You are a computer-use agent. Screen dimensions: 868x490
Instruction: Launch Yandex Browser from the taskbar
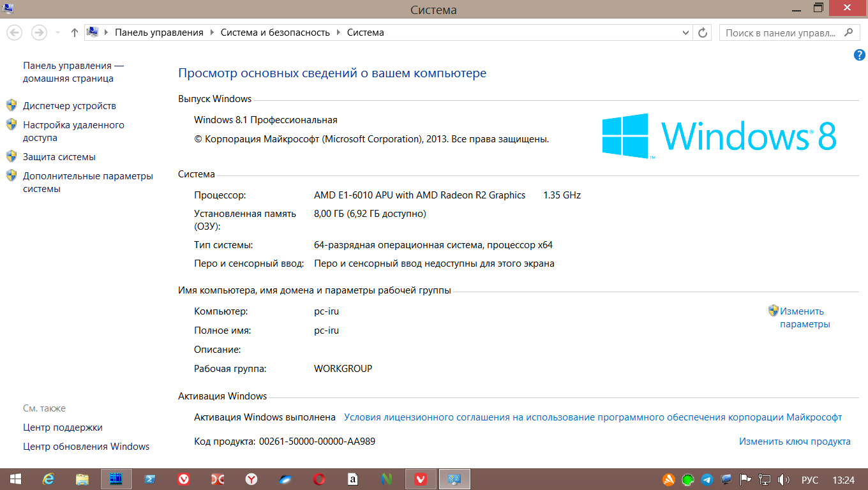click(x=251, y=479)
